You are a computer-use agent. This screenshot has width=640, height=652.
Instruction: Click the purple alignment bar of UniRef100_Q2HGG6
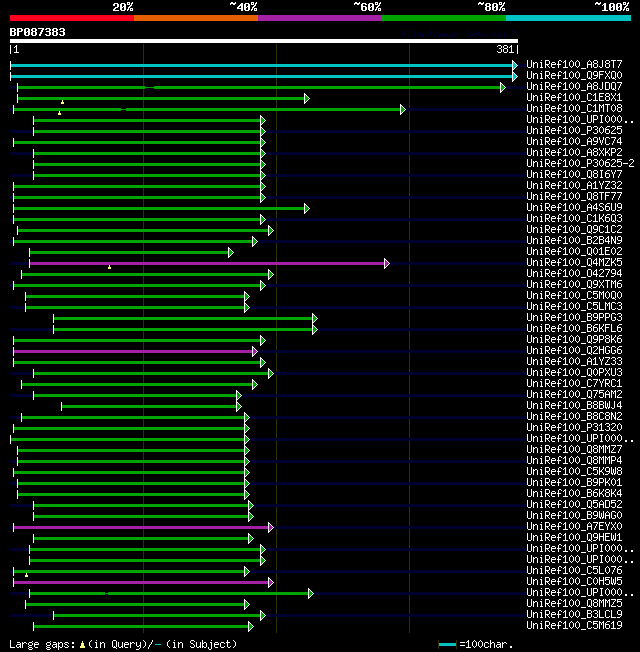[135, 351]
